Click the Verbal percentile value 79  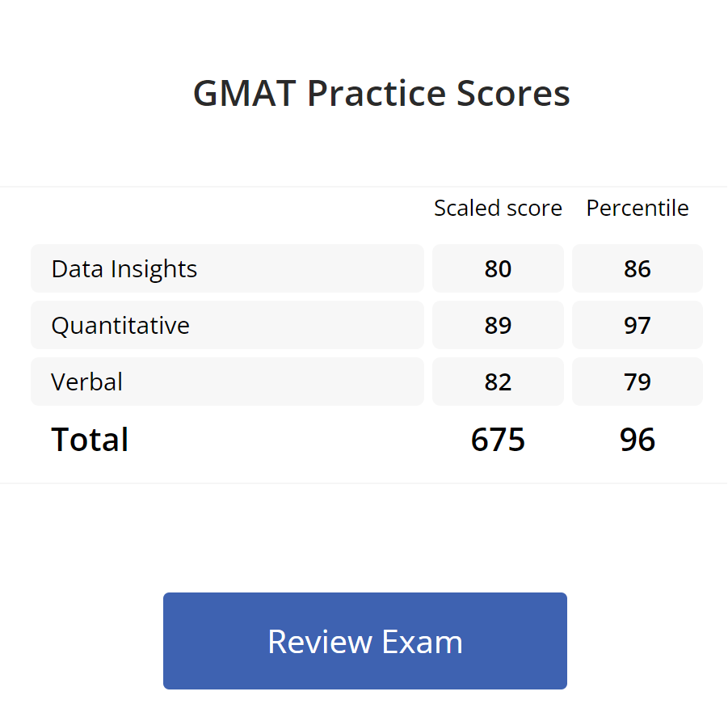637,382
